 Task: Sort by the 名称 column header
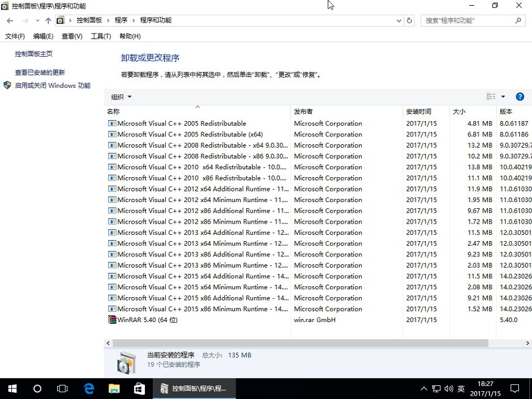197,111
